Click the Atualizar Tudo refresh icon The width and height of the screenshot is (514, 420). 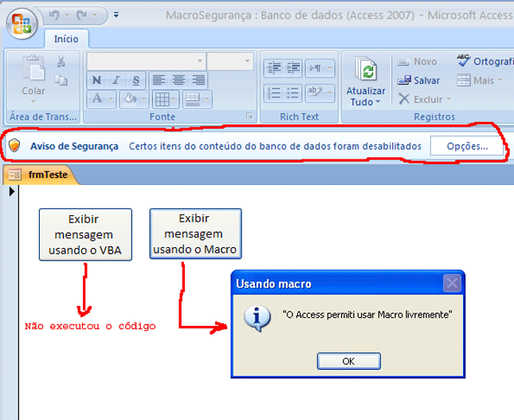366,69
